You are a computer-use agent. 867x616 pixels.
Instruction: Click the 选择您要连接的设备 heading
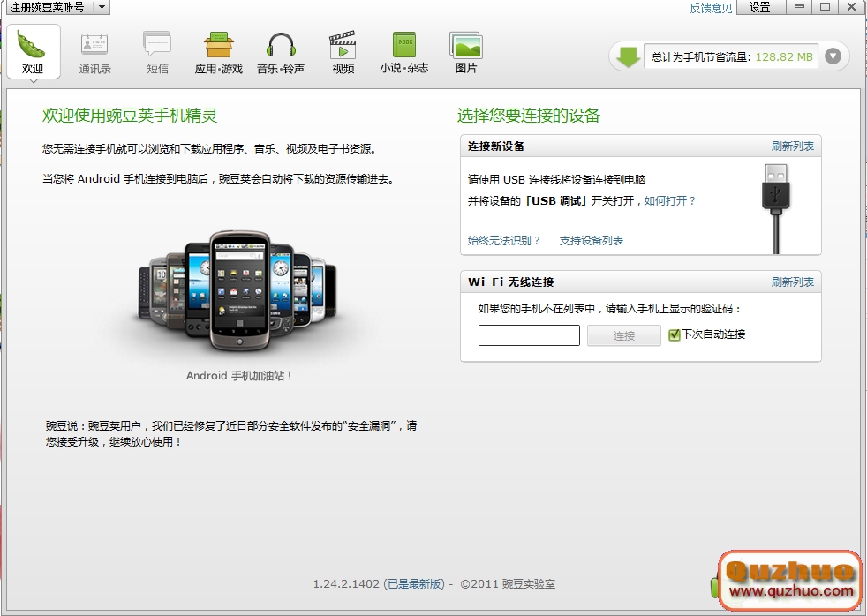pyautogui.click(x=529, y=116)
